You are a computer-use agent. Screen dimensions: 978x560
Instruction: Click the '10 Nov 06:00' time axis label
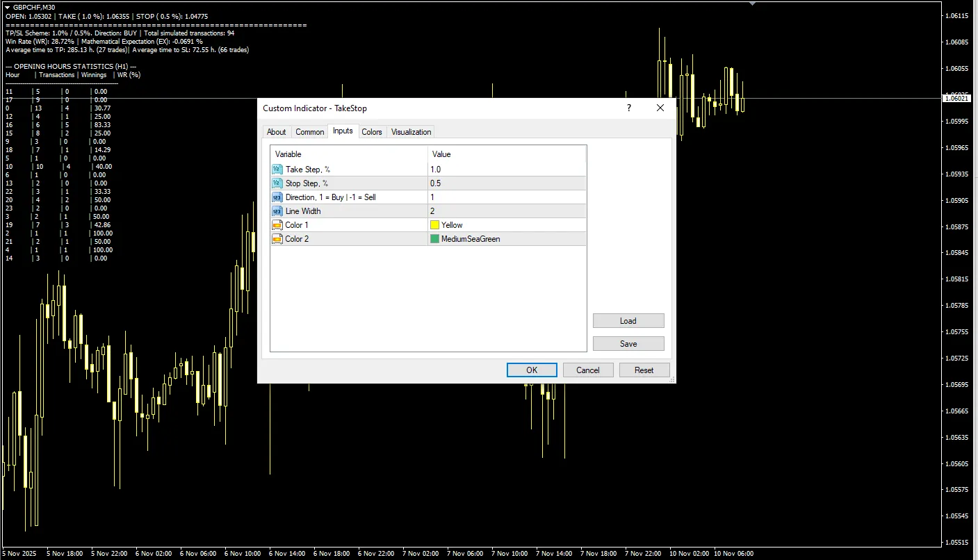coord(735,554)
